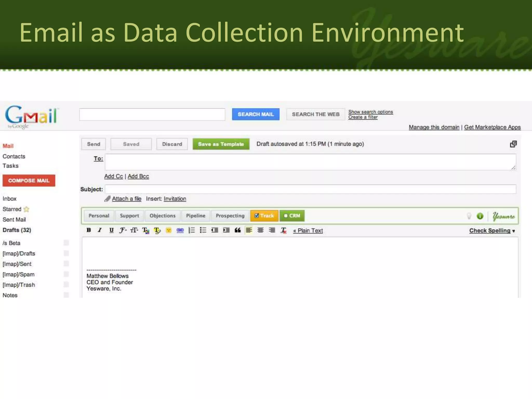Click Search the Web button
This screenshot has height=399, width=532.
pyautogui.click(x=316, y=114)
